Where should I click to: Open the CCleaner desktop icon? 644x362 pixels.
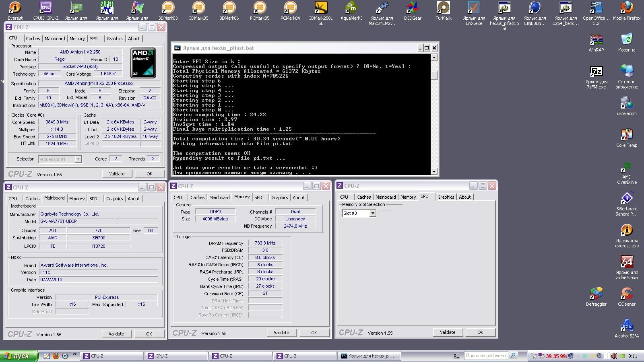coord(627,297)
